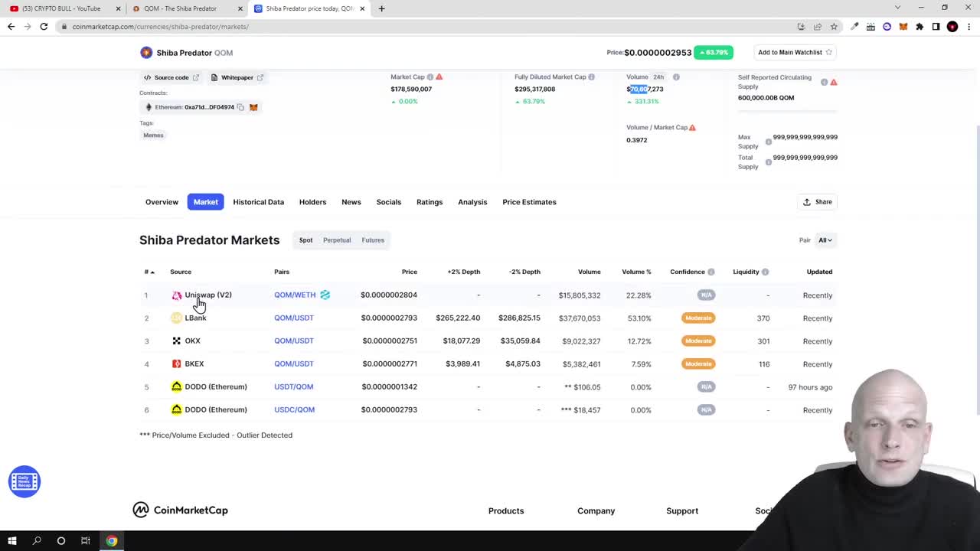Select the Spot market filter

pos(305,240)
